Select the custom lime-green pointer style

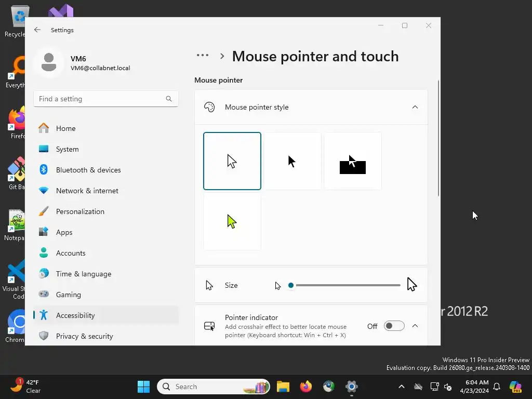tap(232, 221)
